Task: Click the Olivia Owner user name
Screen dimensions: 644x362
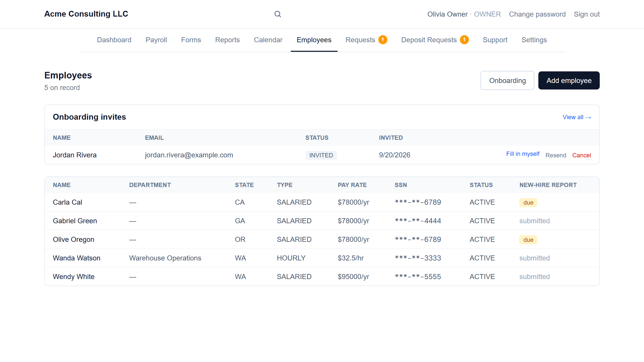Action: coord(447,14)
